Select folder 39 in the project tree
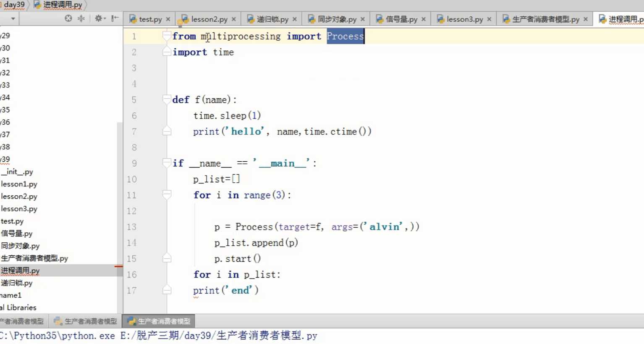The height and width of the screenshot is (344, 644). (5, 159)
